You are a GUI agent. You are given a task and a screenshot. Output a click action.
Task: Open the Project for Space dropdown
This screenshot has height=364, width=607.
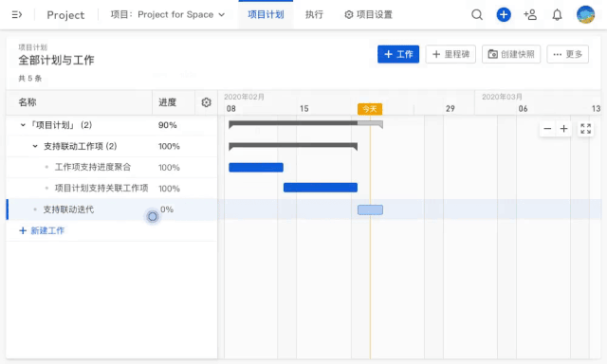click(x=167, y=15)
